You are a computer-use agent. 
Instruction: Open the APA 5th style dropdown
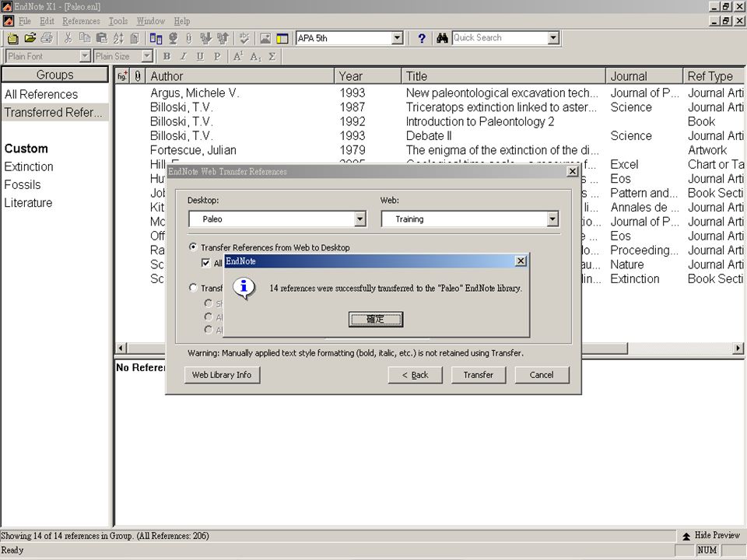[398, 38]
